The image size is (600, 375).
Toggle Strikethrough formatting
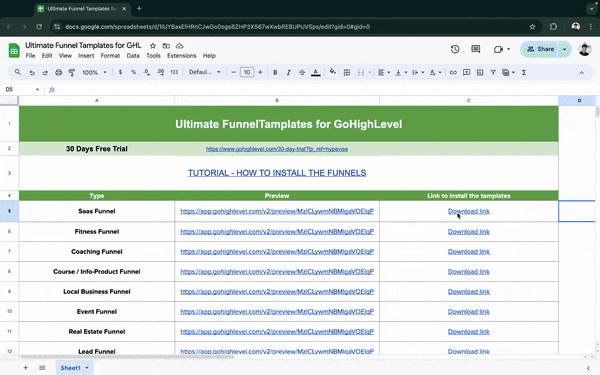coord(302,72)
